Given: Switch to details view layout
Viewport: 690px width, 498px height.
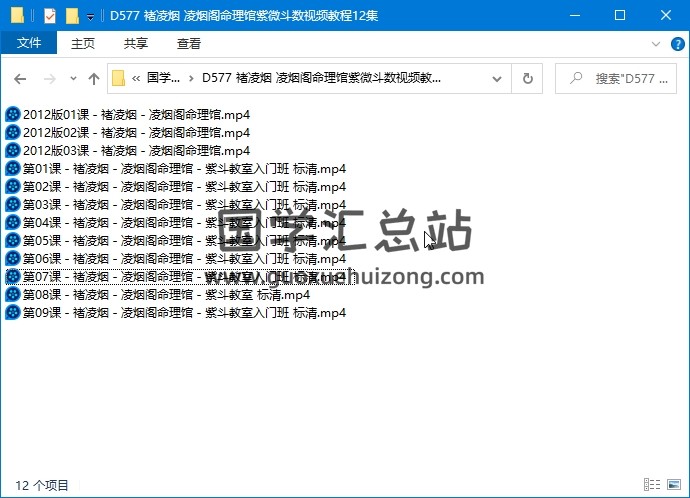Looking at the screenshot, I should (x=652, y=484).
